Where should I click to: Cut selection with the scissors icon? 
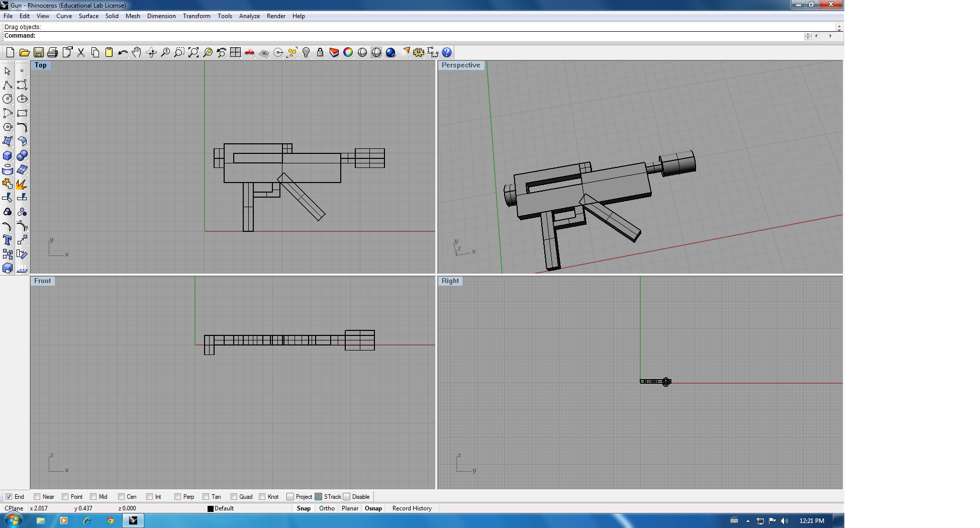pyautogui.click(x=81, y=52)
